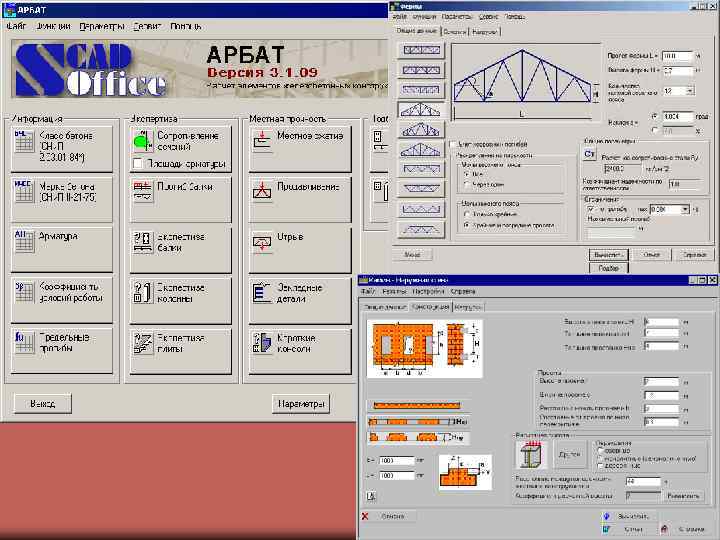The image size is (720, 540).
Task: Open Закладные детали mode
Action: pyautogui.click(x=300, y=299)
